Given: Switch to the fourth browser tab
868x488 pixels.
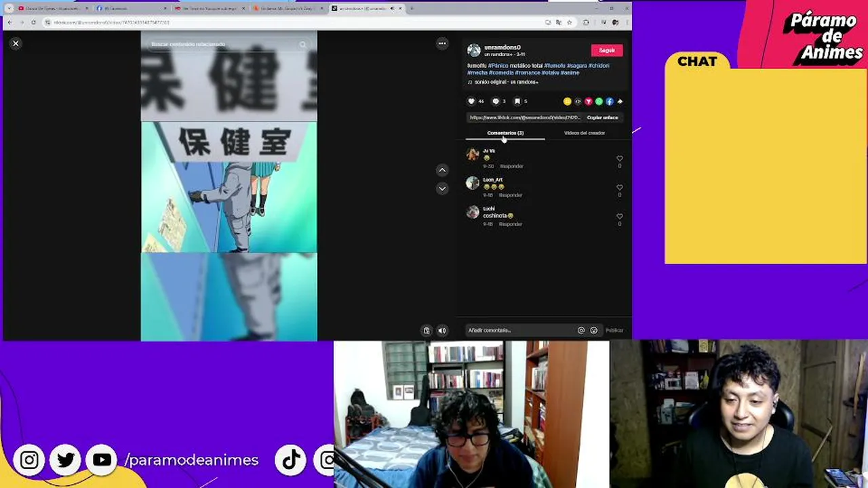Looking at the screenshot, I should click(x=289, y=8).
